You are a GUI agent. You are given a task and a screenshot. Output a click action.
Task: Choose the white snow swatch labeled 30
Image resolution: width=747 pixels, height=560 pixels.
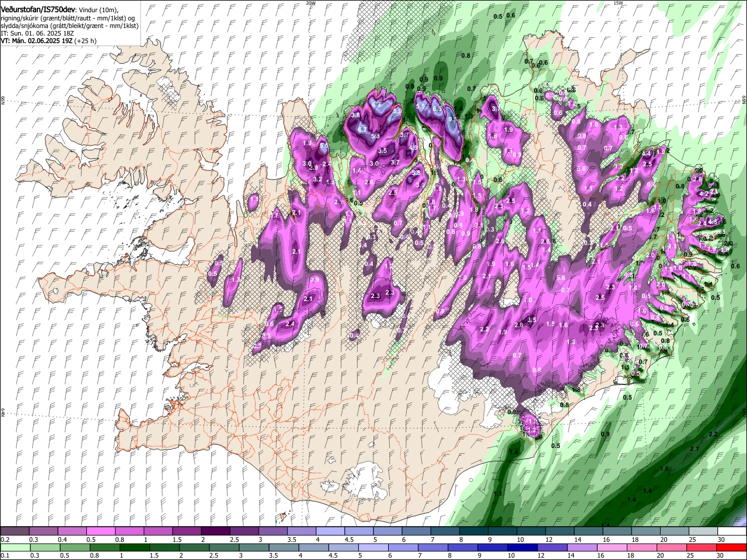[732, 531]
